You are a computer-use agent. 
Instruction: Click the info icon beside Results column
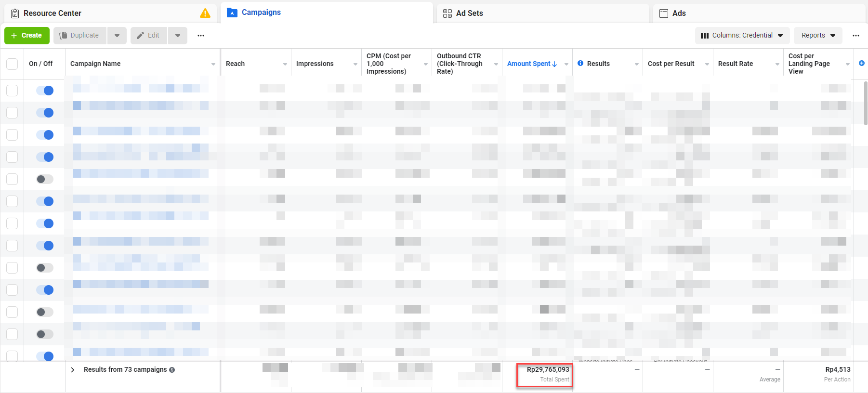click(580, 63)
